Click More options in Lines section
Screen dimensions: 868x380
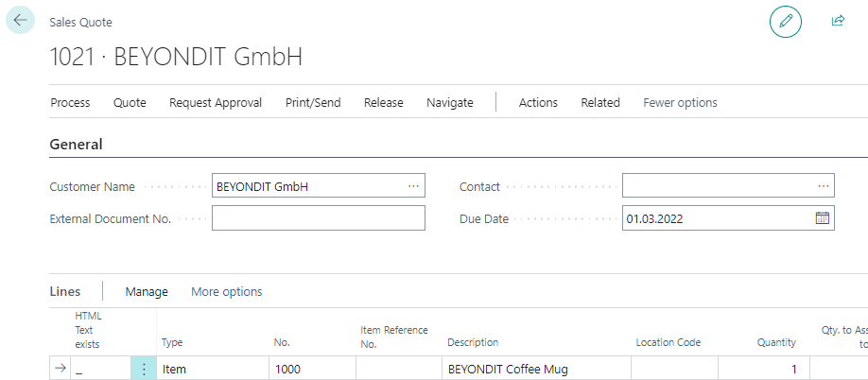pyautogui.click(x=226, y=291)
